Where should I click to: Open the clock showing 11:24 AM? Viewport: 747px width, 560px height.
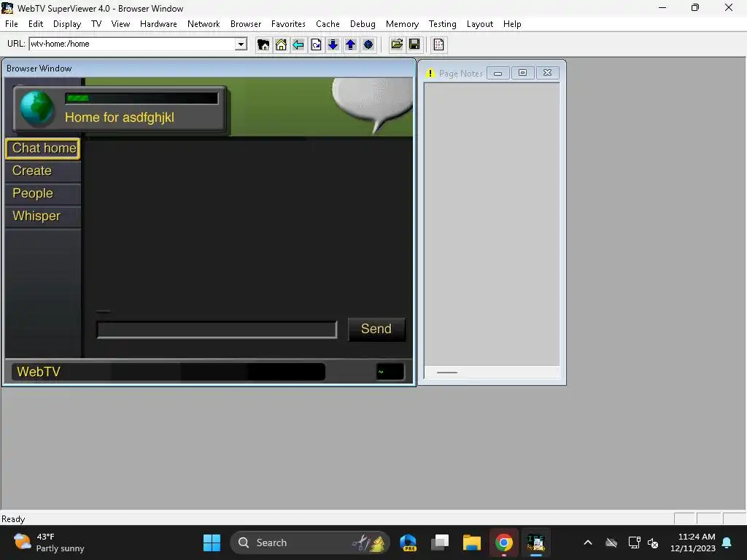[x=693, y=542]
